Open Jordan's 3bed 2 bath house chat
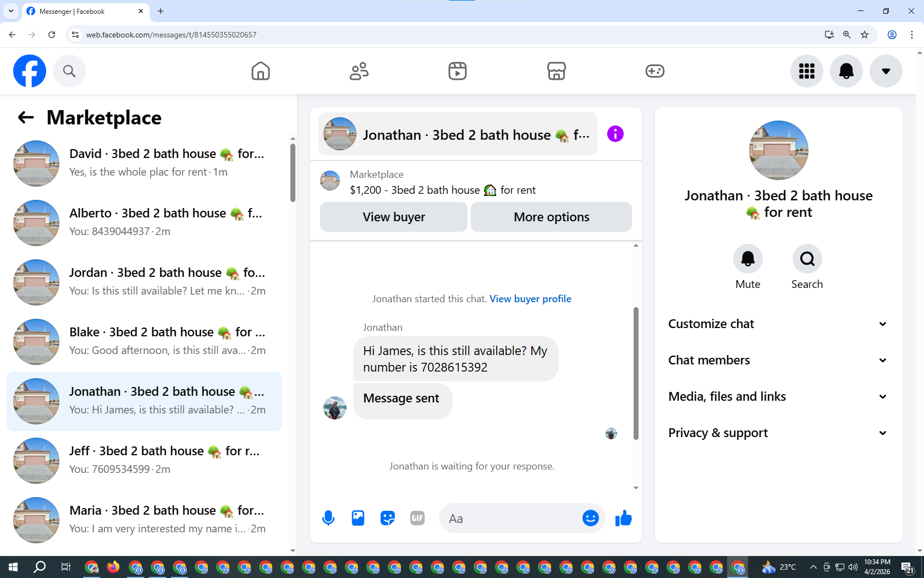Viewport: 924px width, 578px height. coord(144,282)
